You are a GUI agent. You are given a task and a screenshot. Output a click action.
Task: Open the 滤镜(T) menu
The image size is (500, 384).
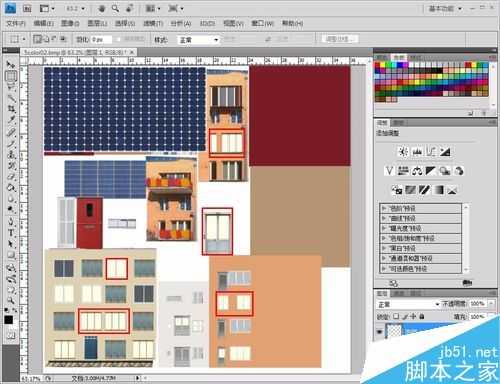pos(153,23)
